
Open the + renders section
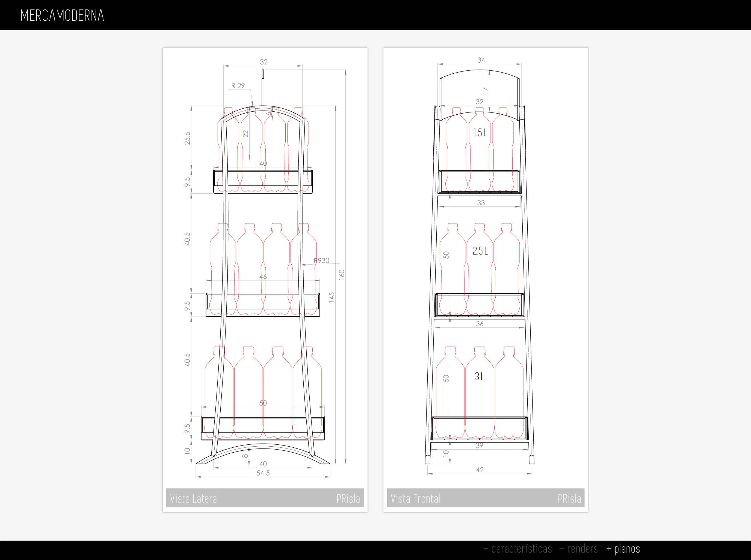click(579, 549)
